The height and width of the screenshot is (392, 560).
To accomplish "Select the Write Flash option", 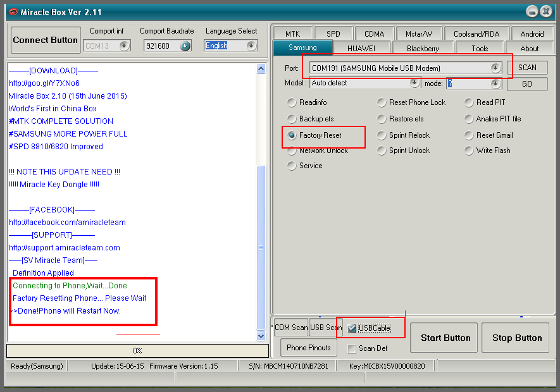I will [x=469, y=150].
